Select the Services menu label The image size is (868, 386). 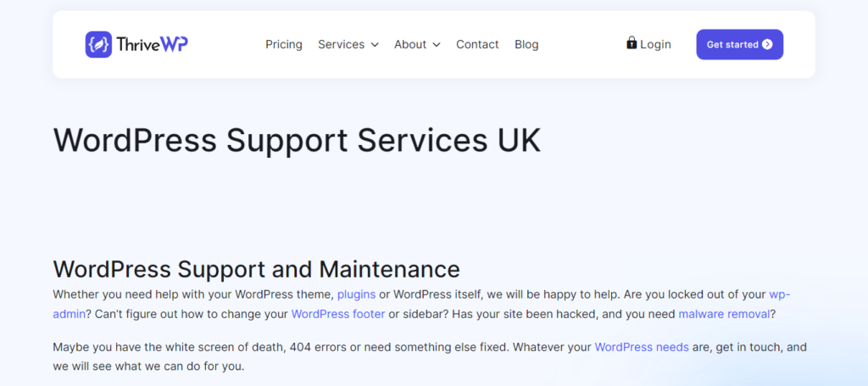(341, 44)
